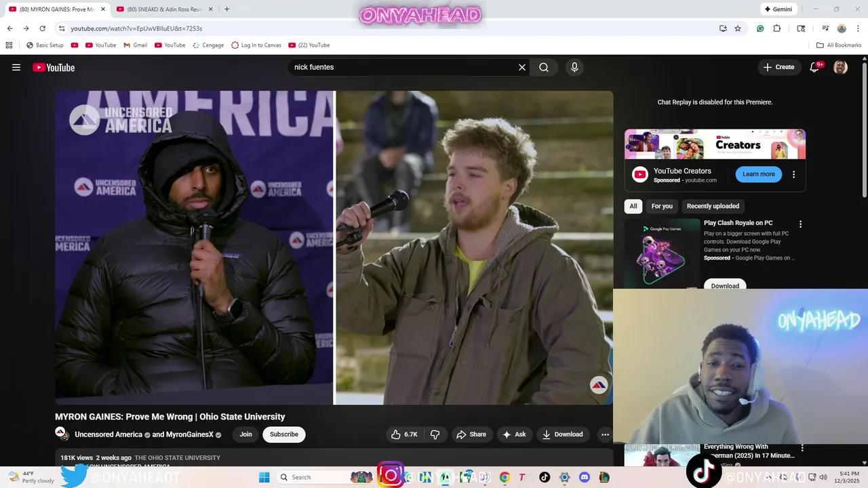Close the MYRON GAINES browser tab
This screenshot has width=868, height=488.
point(103,9)
